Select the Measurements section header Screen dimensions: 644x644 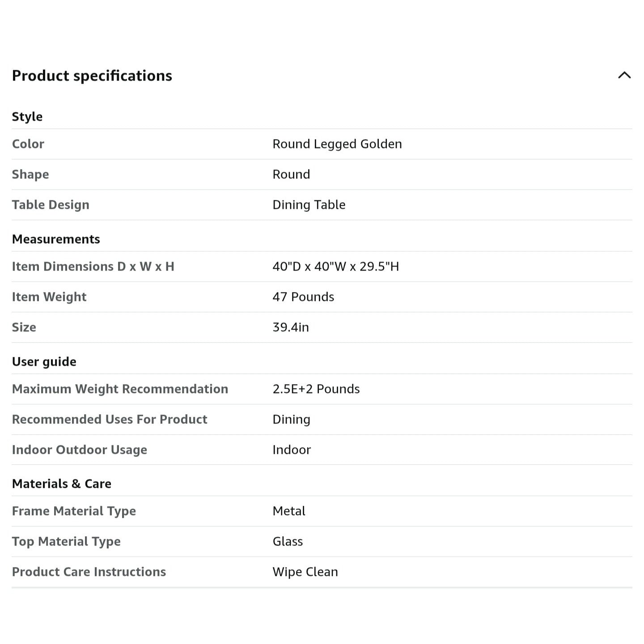(56, 239)
